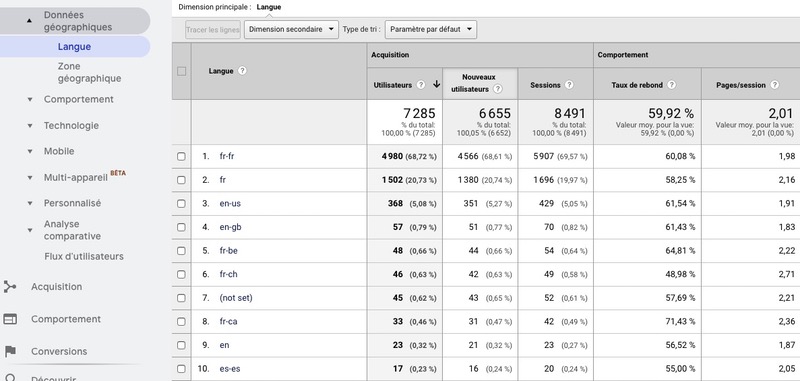Check the box for row fr-ch
Image resolution: width=800 pixels, height=381 pixels.
point(181,274)
